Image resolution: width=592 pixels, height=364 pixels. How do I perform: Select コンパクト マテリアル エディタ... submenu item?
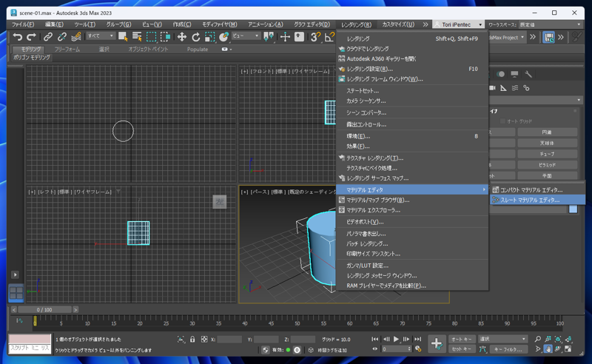coord(538,190)
